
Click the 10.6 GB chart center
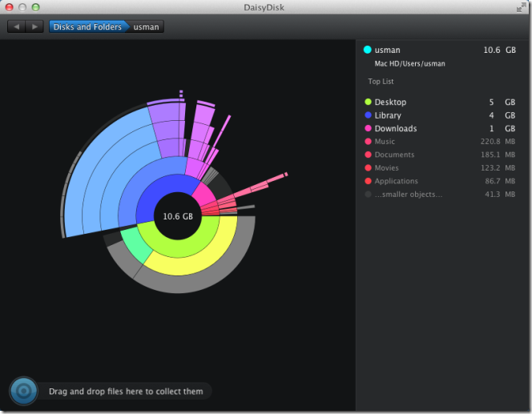[178, 216]
